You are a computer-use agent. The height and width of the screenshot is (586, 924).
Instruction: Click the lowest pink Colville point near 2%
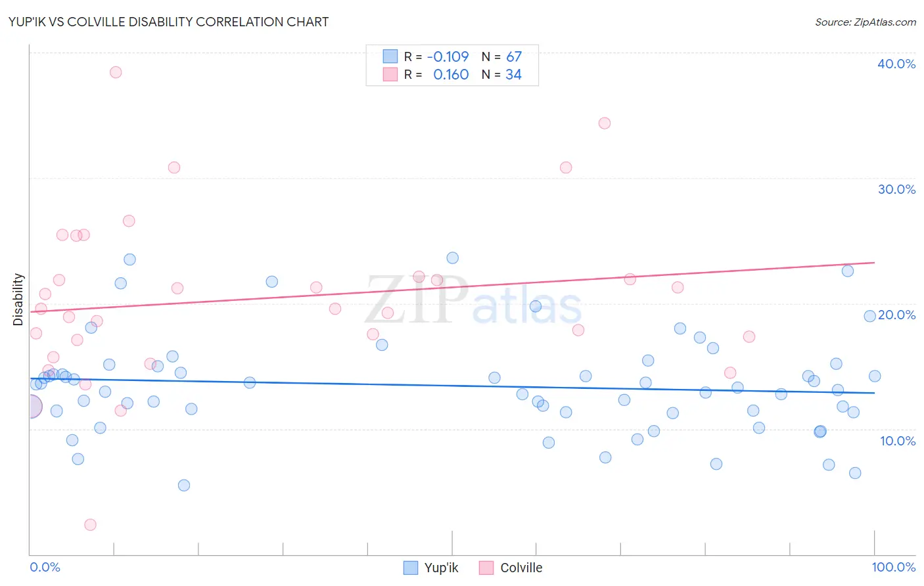[91, 524]
